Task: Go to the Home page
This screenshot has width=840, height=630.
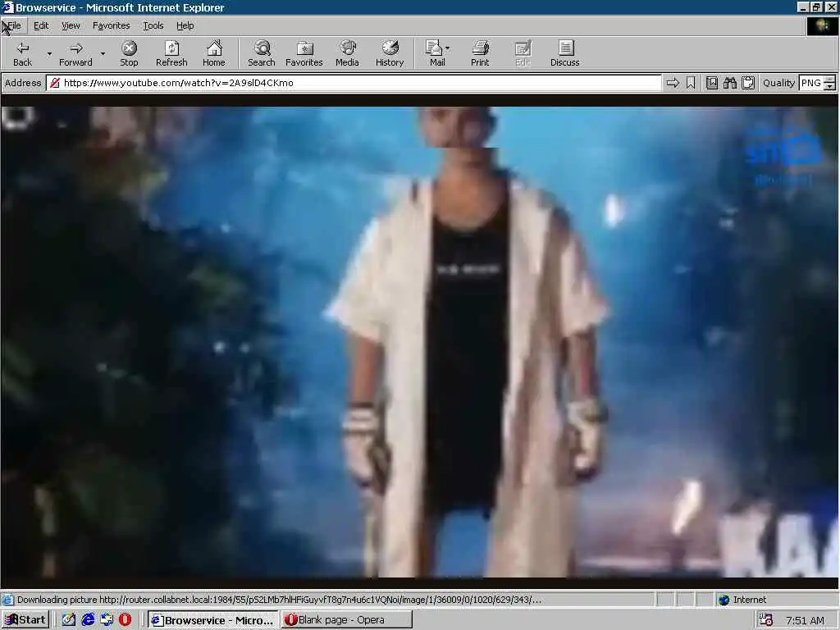Action: 214,53
